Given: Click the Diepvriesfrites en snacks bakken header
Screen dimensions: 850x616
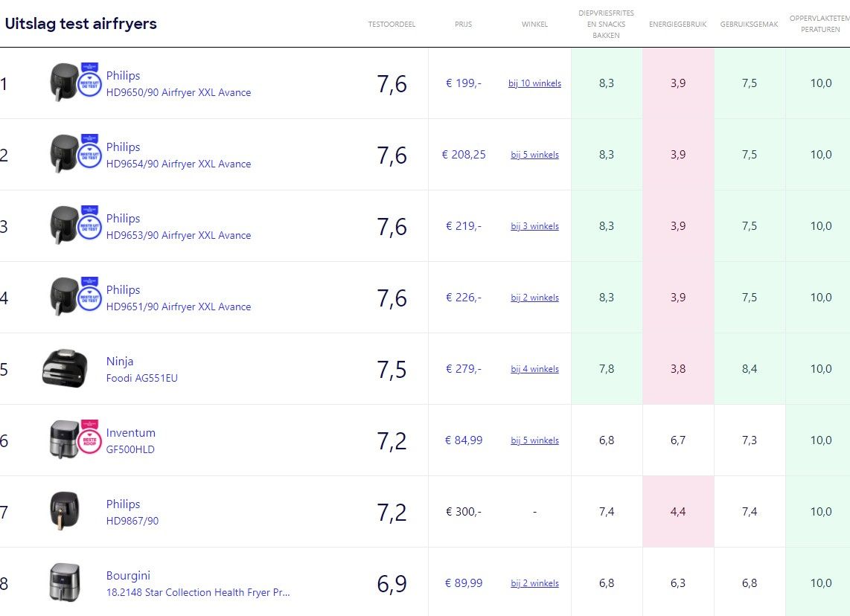Looking at the screenshot, I should [606, 25].
